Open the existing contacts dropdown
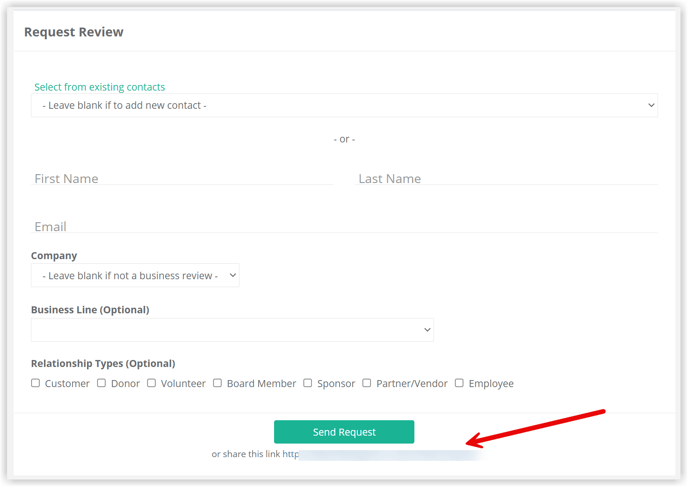688x487 pixels. coord(344,105)
